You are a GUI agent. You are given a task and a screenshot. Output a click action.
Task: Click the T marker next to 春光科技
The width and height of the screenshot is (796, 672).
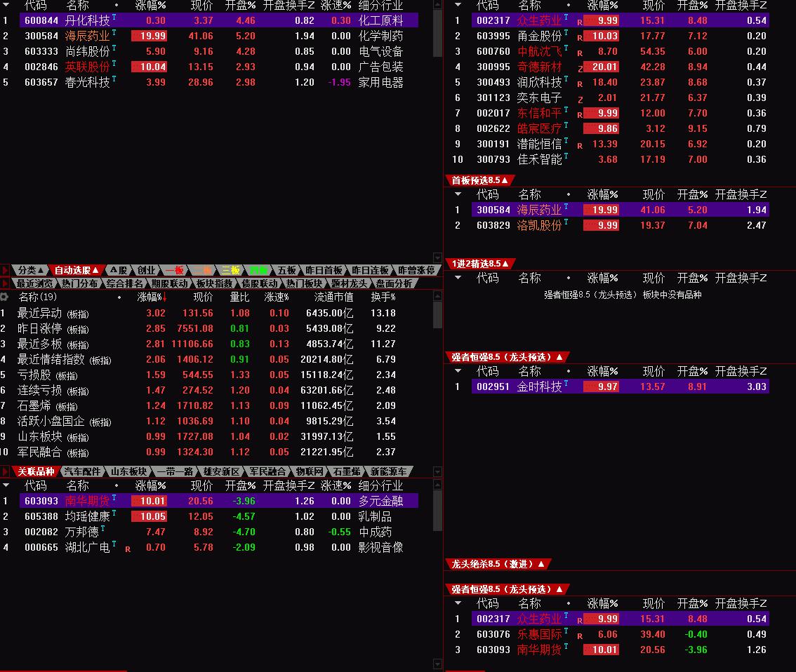pos(114,79)
